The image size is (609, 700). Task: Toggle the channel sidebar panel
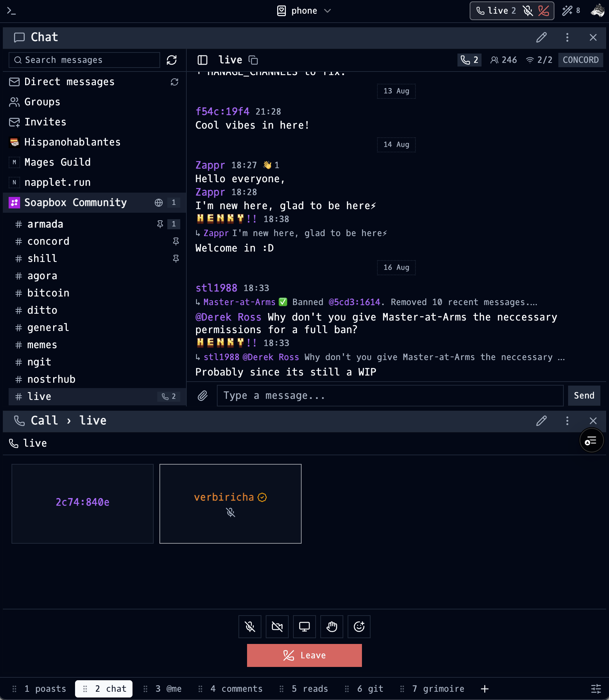pyautogui.click(x=203, y=60)
